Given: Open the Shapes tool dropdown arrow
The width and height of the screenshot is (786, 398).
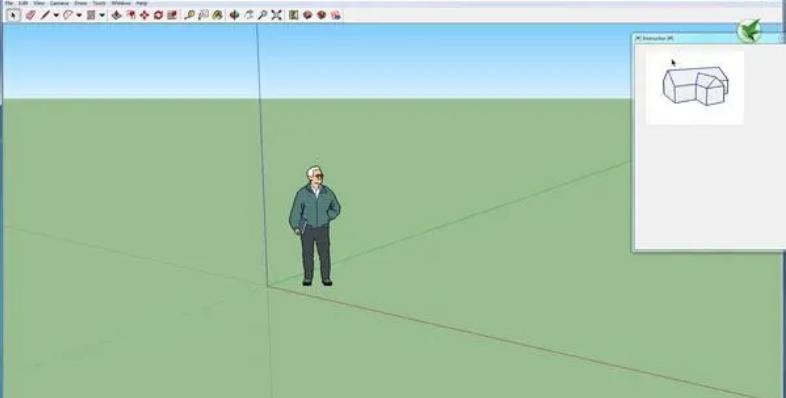Looking at the screenshot, I should pyautogui.click(x=102, y=16).
